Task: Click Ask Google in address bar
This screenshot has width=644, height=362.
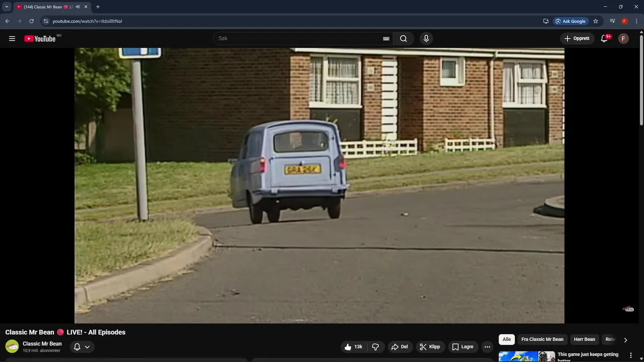Action: tap(571, 21)
